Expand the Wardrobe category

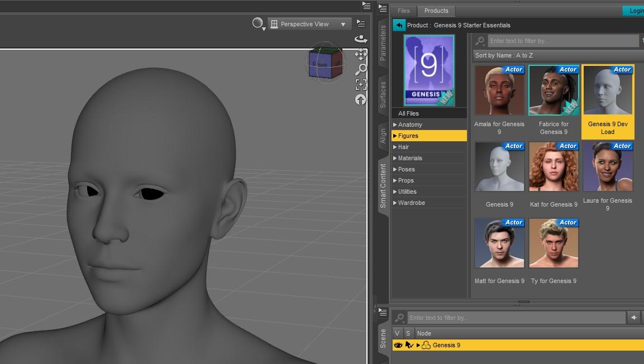point(395,203)
